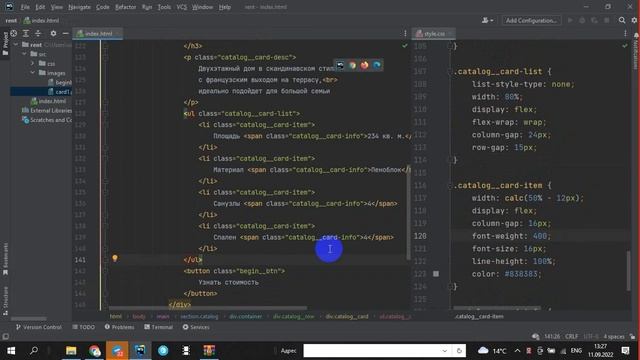
Task: Click Add Configuration button
Action: [531, 20]
